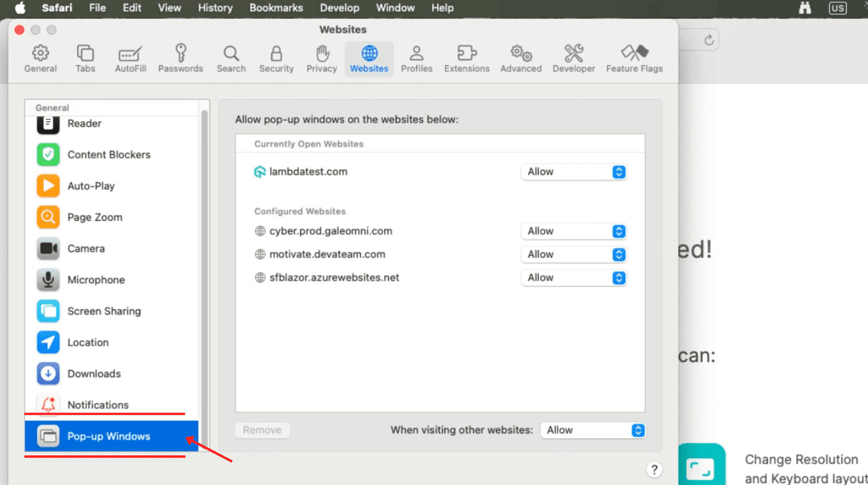
Task: Open the Passwords settings pane
Action: tap(180, 59)
